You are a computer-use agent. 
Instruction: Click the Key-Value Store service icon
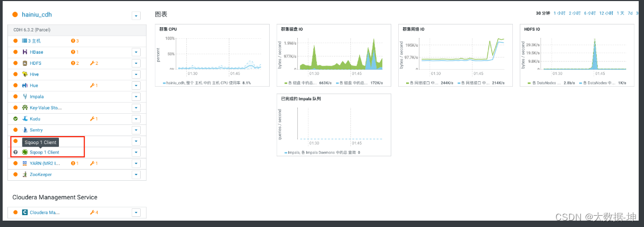click(x=25, y=108)
